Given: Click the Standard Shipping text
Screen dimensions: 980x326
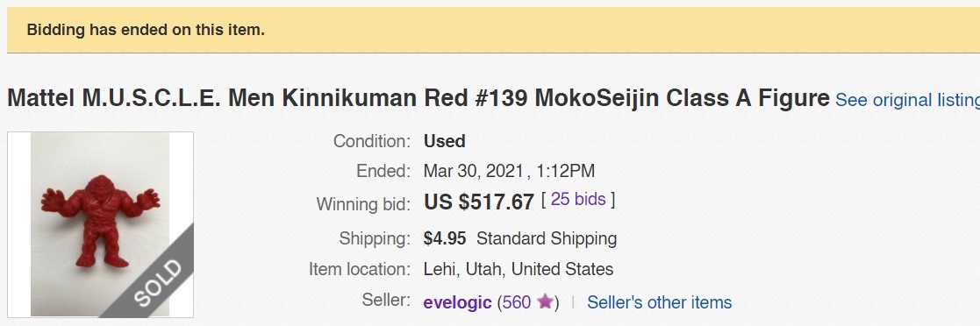Looking at the screenshot, I should [547, 238].
